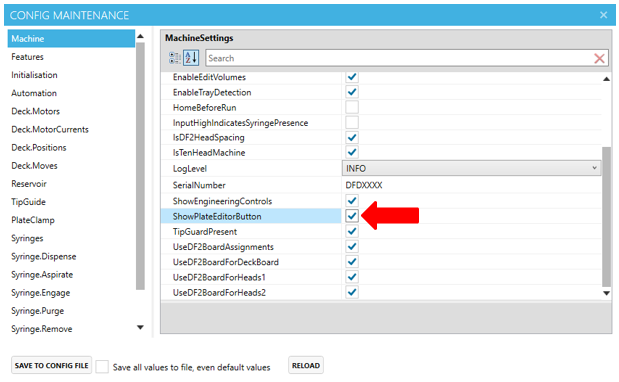The height and width of the screenshot is (382, 619).
Task: Open the TipGuide category
Action: [28, 202]
